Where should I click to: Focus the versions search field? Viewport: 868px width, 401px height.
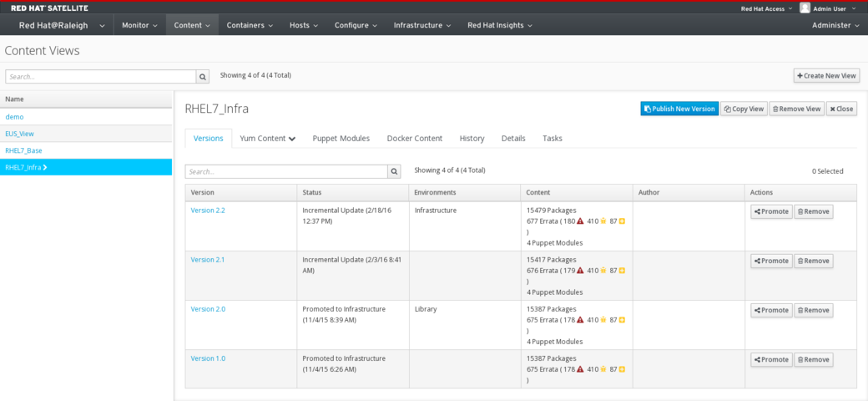pyautogui.click(x=286, y=172)
